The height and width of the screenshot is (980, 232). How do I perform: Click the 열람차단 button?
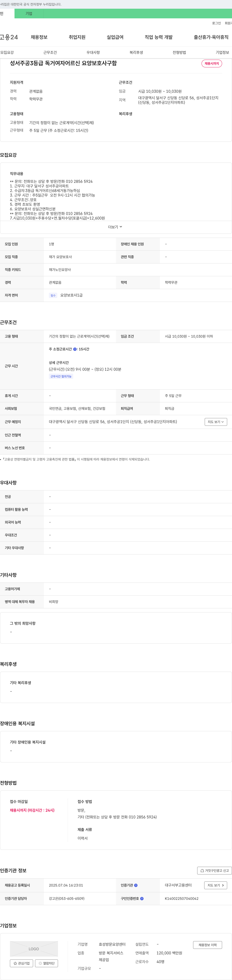[x=46, y=963]
